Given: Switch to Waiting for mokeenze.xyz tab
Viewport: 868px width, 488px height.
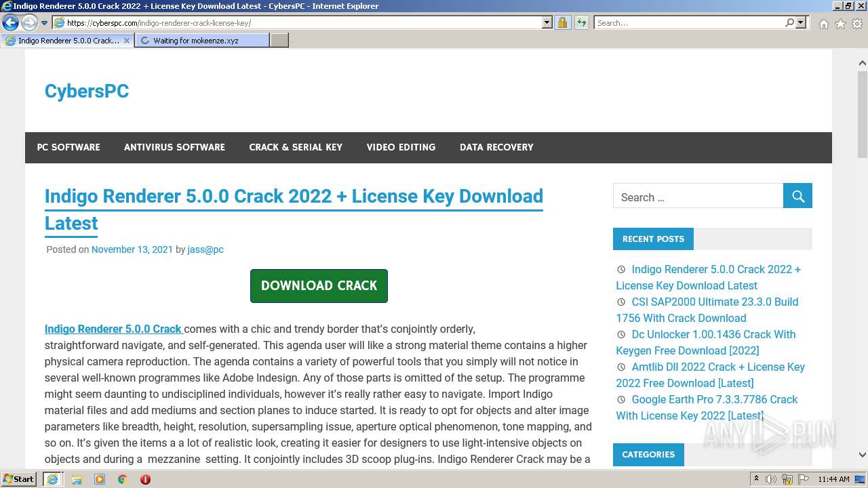Looking at the screenshot, I should pos(201,41).
